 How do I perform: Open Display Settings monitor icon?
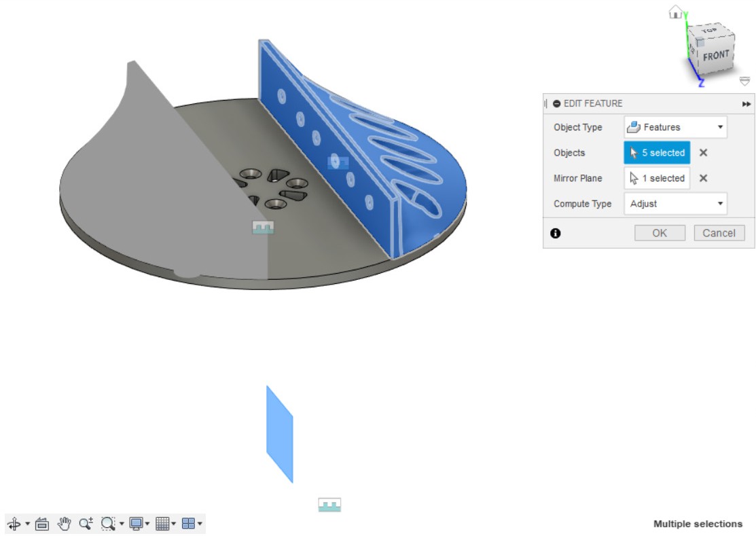pos(136,524)
